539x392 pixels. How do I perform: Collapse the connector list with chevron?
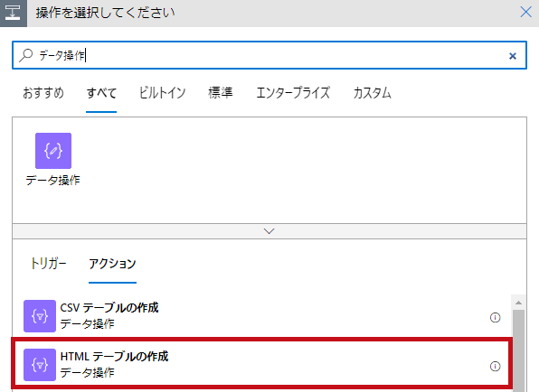(x=269, y=231)
